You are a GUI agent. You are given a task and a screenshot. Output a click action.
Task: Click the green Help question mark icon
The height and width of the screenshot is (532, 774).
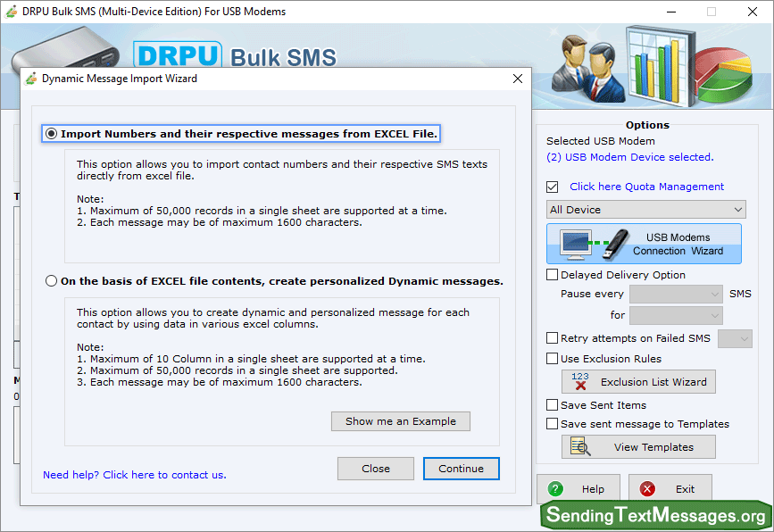click(x=555, y=489)
